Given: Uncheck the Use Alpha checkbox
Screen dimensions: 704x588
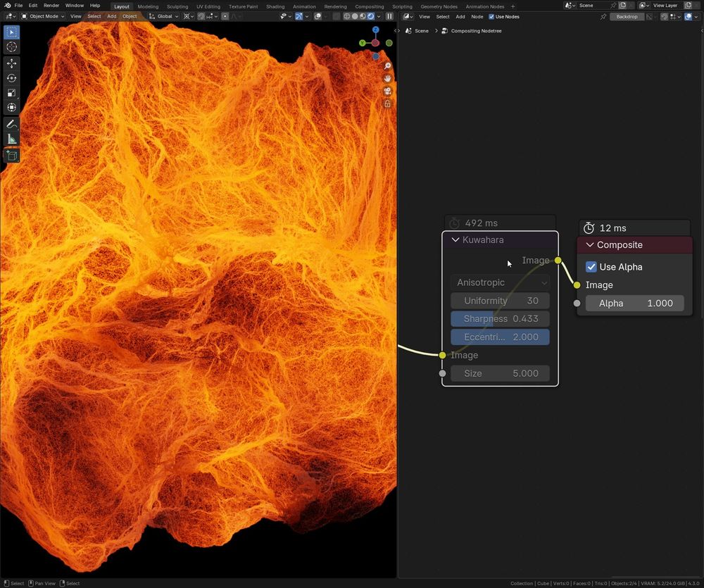Looking at the screenshot, I should tap(591, 267).
